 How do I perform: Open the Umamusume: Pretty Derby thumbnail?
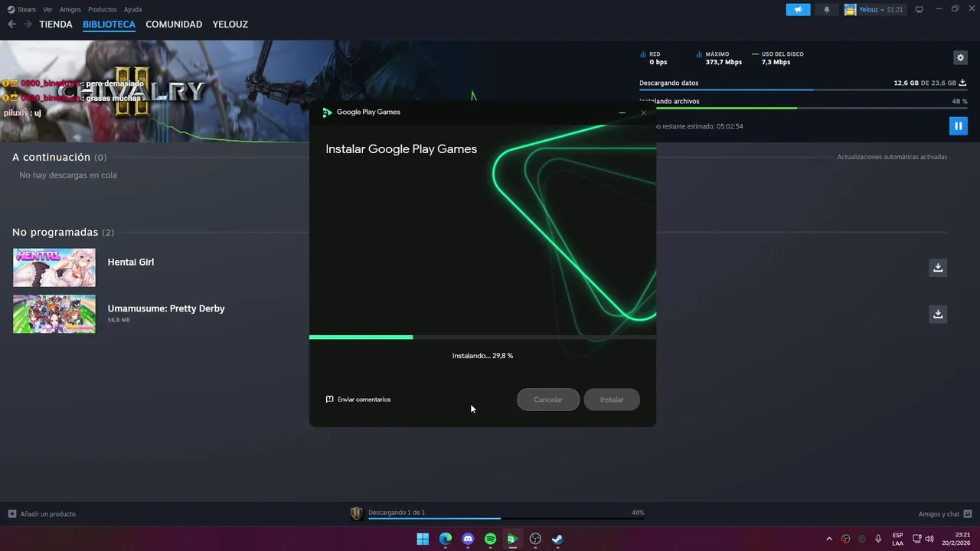tap(54, 314)
